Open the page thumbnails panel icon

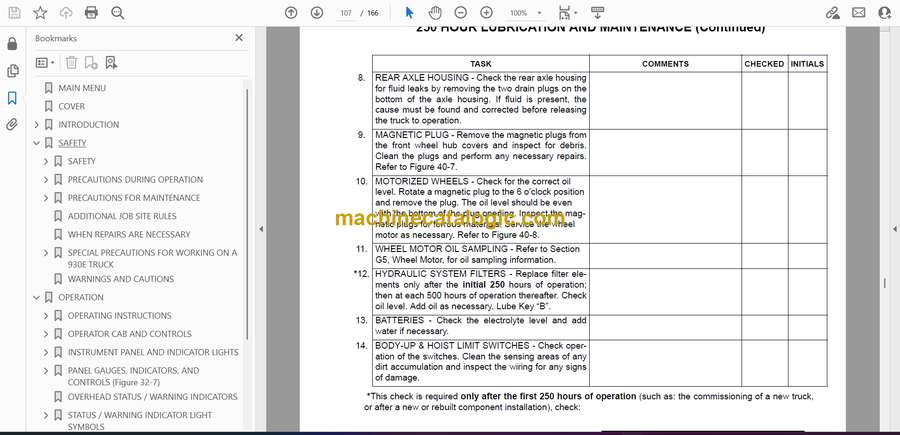tap(12, 71)
